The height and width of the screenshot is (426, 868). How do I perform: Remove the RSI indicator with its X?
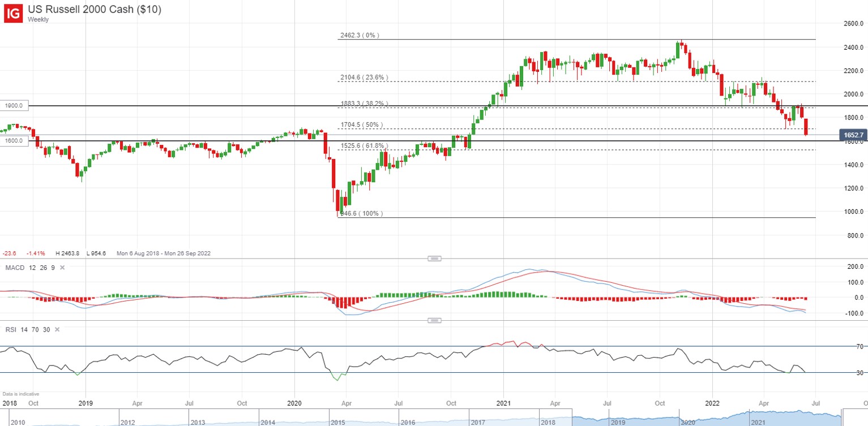[x=57, y=330]
